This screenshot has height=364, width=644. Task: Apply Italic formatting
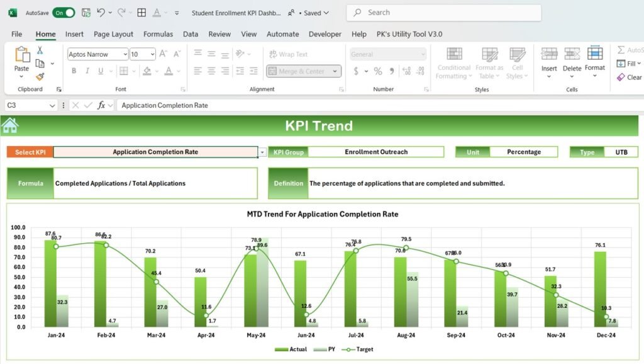(87, 71)
